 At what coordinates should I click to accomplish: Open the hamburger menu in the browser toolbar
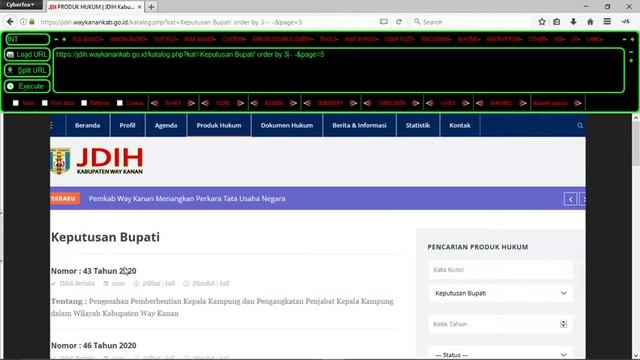click(607, 22)
